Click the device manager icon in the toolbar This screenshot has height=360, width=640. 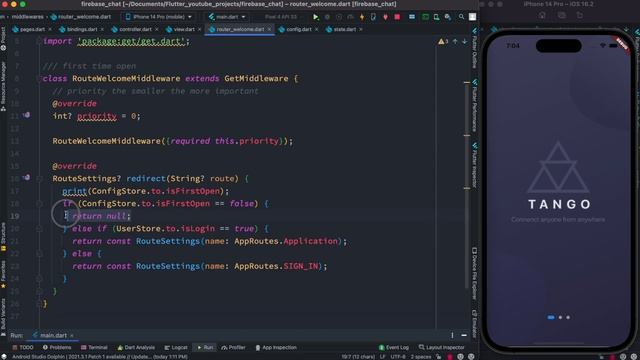click(436, 17)
